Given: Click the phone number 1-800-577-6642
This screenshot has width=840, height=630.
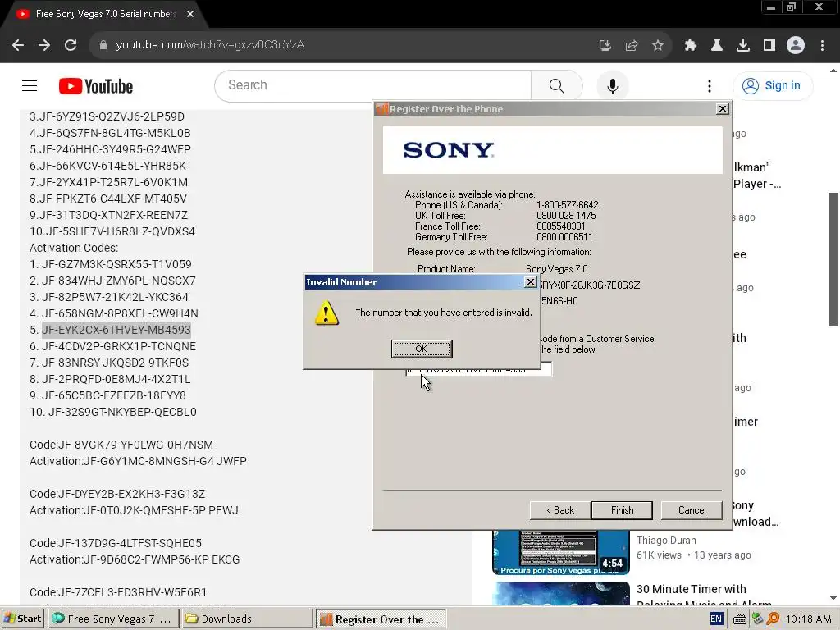Looking at the screenshot, I should (x=568, y=205).
